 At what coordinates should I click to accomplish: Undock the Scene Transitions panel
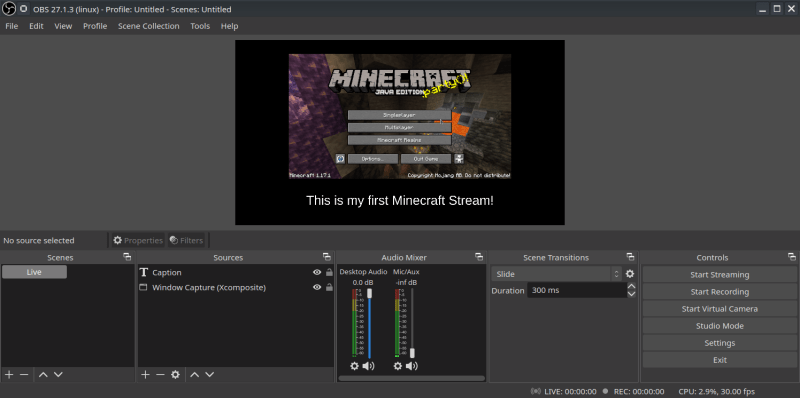tap(631, 257)
